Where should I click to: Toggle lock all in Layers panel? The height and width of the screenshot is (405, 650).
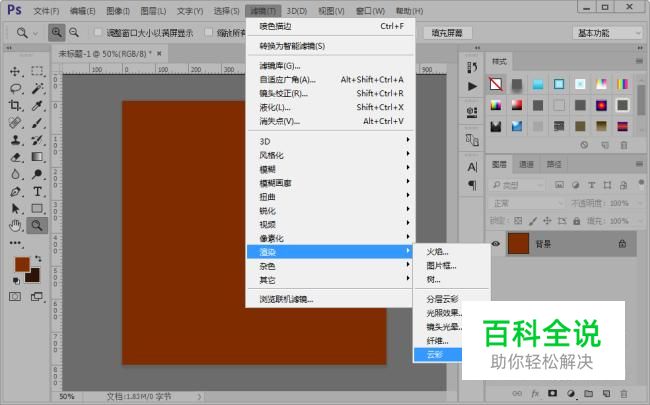(x=577, y=221)
